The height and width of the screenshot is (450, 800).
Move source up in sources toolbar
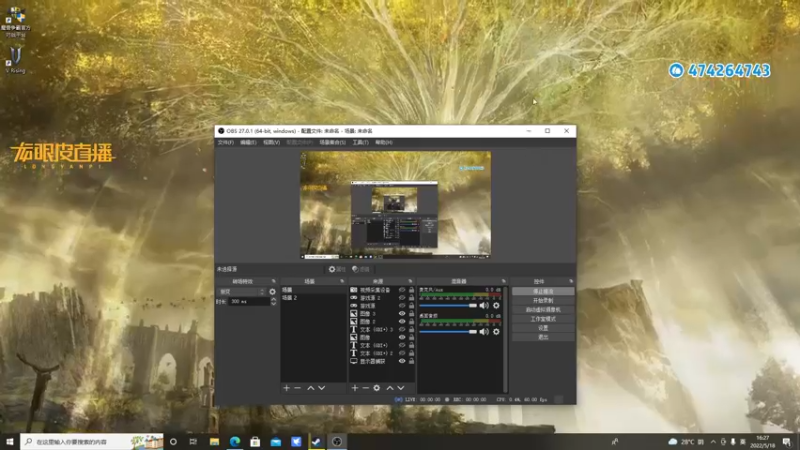[390, 388]
